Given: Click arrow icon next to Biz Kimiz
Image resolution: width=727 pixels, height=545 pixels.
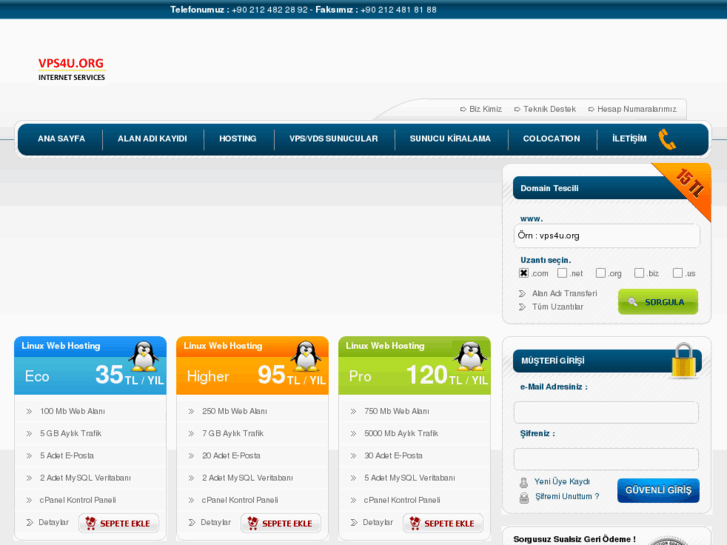Looking at the screenshot, I should tap(463, 109).
